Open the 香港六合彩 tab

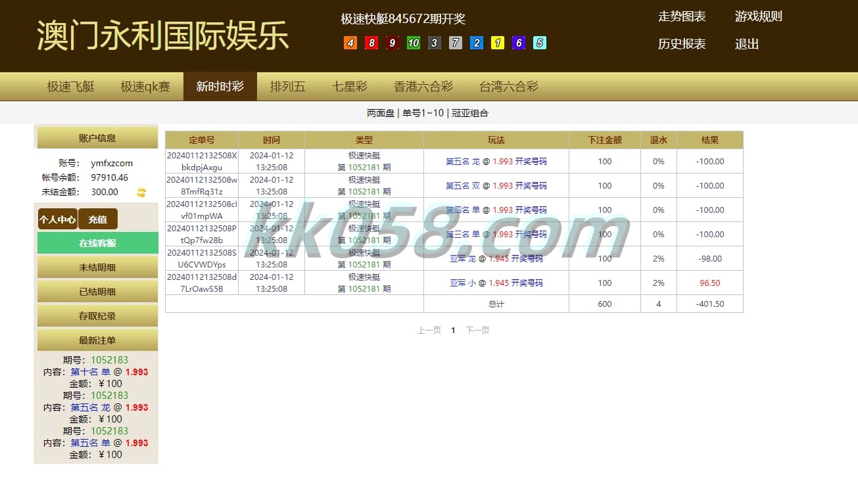(423, 86)
